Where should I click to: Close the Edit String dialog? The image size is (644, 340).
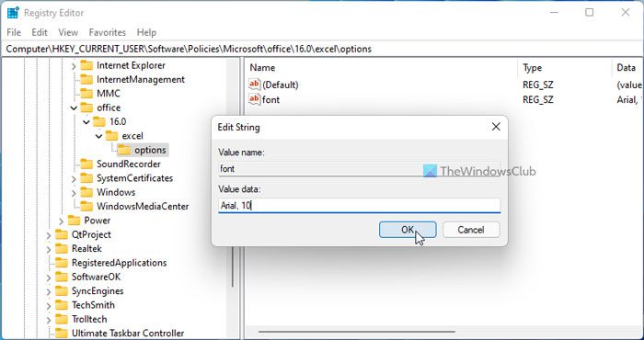coord(496,127)
